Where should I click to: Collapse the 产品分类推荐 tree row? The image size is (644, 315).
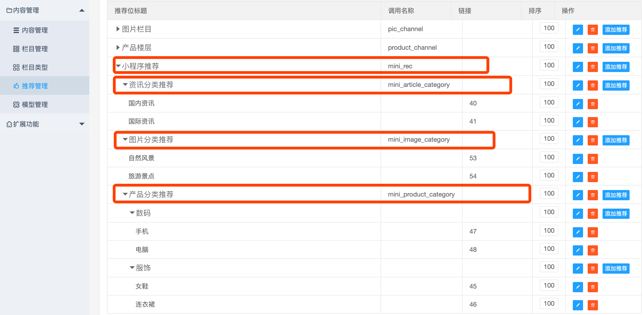click(125, 194)
